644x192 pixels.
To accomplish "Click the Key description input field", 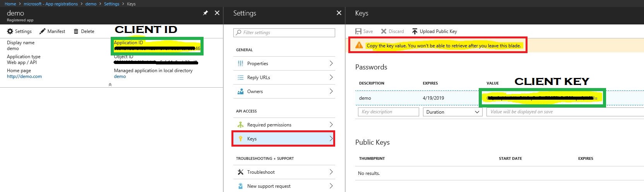I will (x=389, y=112).
